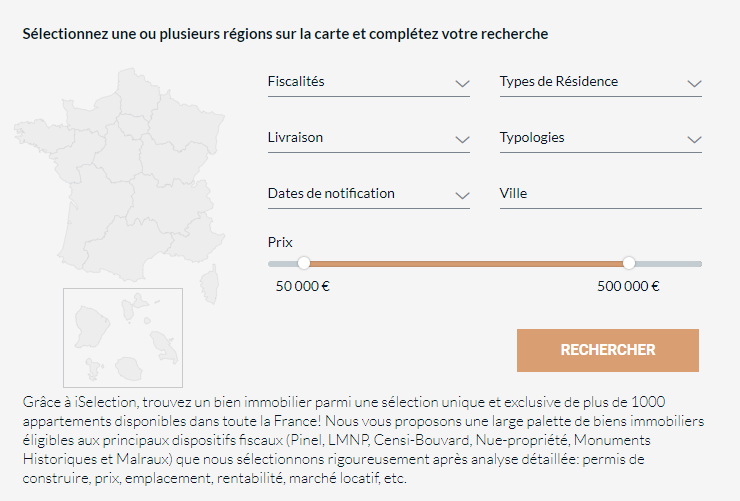
Task: Select the Hauts-de-France region at the top of the map
Action: point(136,92)
